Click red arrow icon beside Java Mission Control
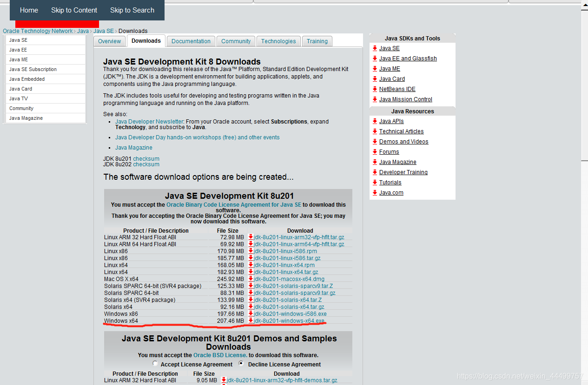588x385 pixels. coord(375,99)
